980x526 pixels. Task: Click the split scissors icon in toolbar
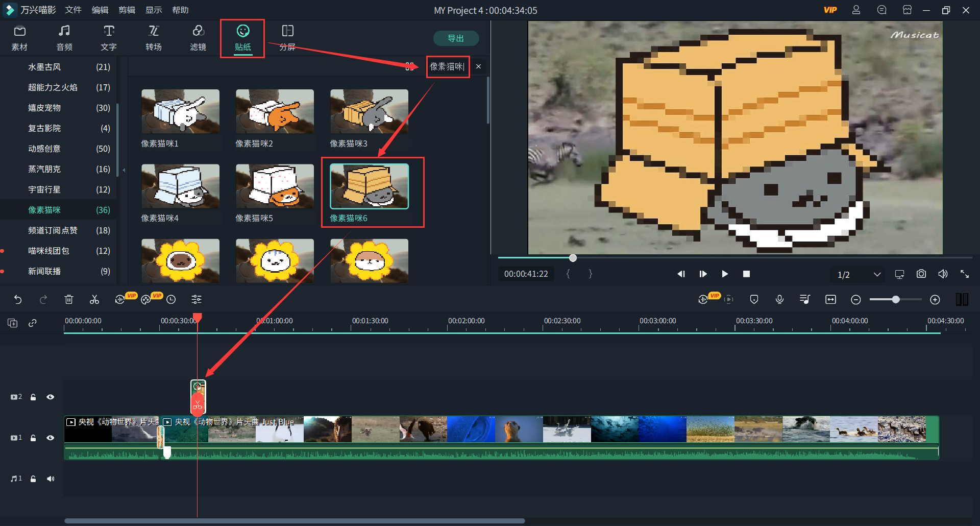tap(94, 300)
